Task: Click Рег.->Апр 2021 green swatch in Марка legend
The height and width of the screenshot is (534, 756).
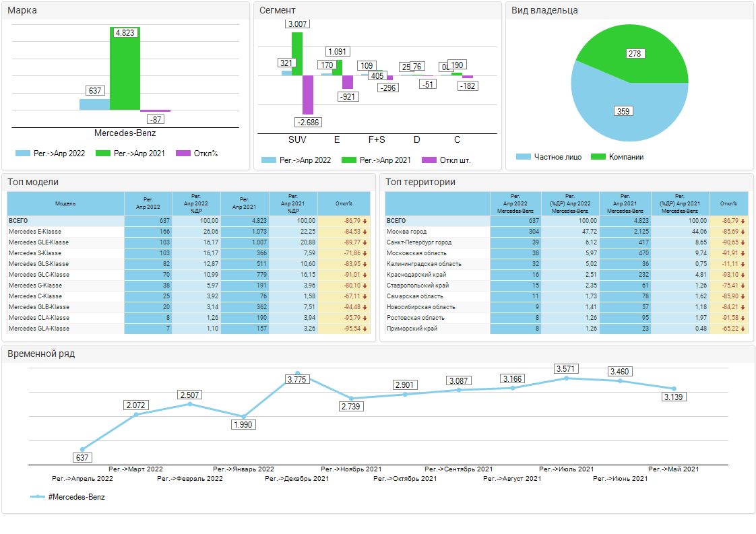Action: (103, 154)
